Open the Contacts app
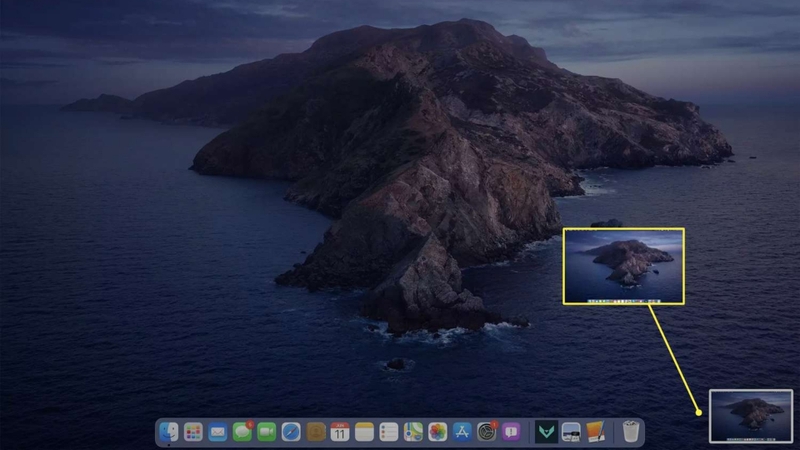This screenshot has width=800, height=450. 315,432
